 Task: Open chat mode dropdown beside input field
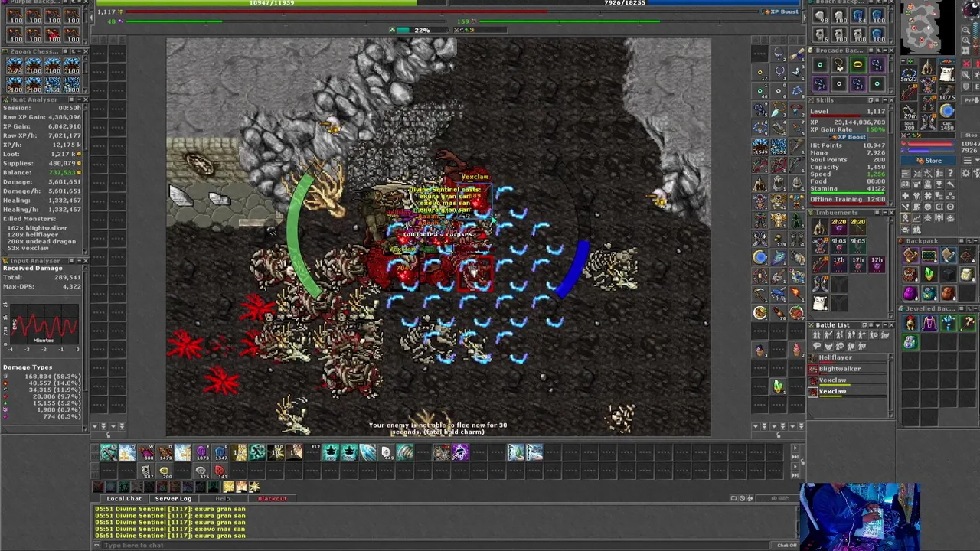[96, 545]
